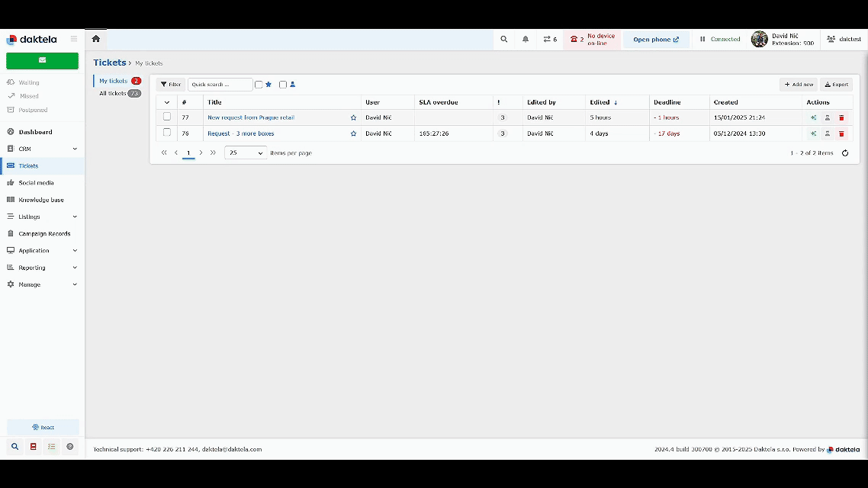Open the search magnifier in top bar

pyautogui.click(x=503, y=39)
